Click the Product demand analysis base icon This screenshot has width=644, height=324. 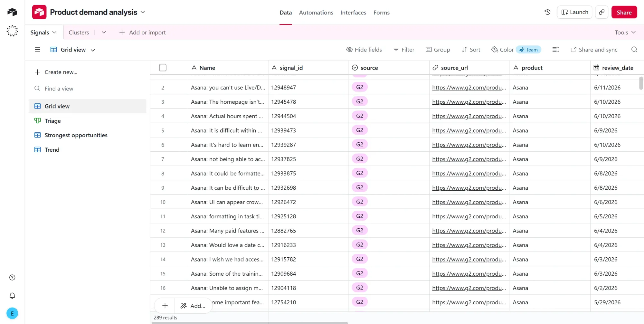tap(39, 12)
